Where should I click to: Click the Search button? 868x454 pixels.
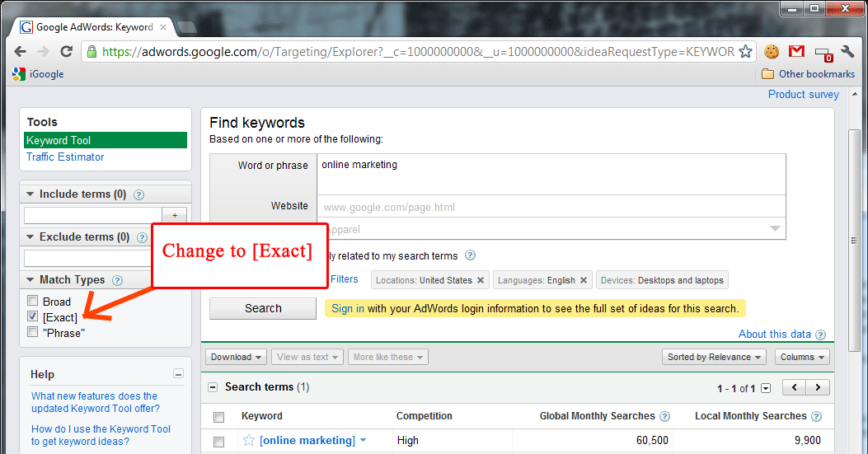[263, 308]
